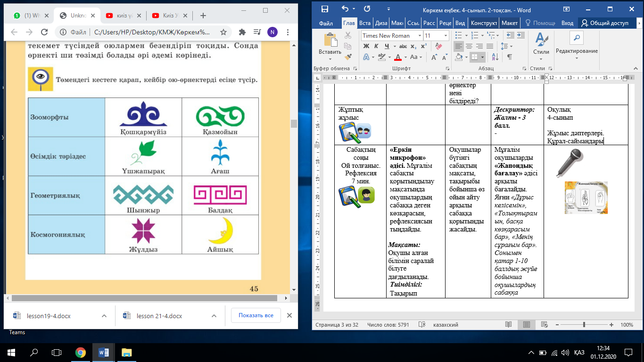The width and height of the screenshot is (644, 362).
Task: Toggle subscript x₂ formatting
Action: tap(413, 46)
